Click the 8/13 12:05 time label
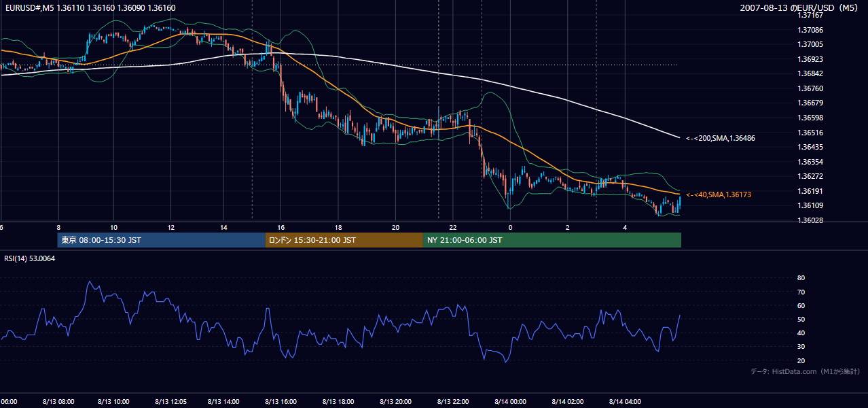Viewport: 868px width, 408px height. pyautogui.click(x=171, y=401)
